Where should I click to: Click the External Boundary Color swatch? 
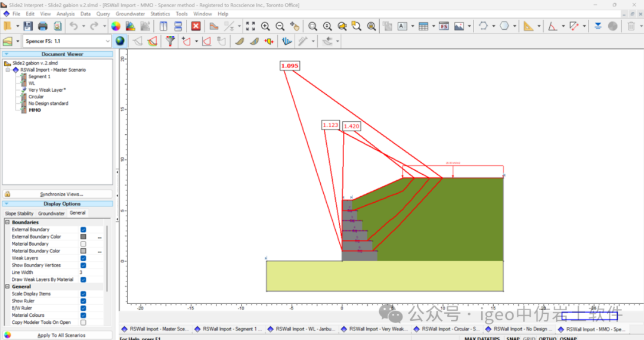83,237
